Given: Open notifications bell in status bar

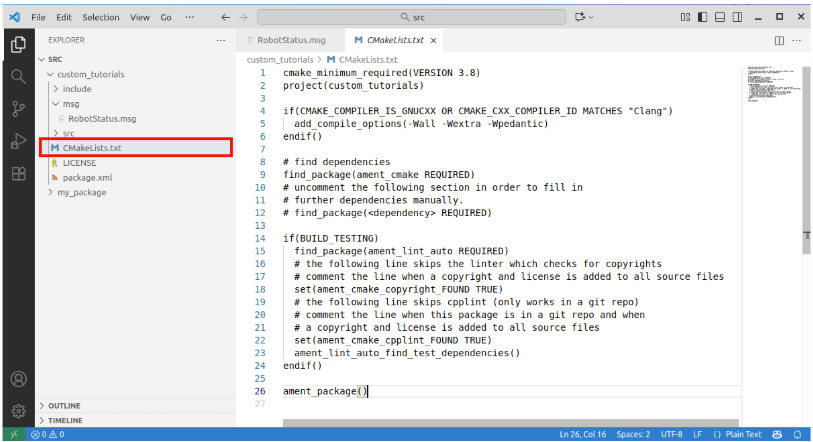Looking at the screenshot, I should click(797, 434).
